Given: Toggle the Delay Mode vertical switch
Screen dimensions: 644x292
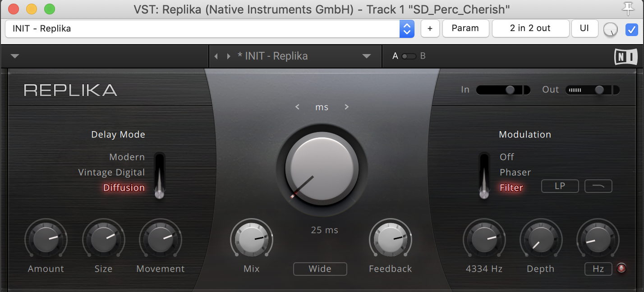Looking at the screenshot, I should (160, 175).
